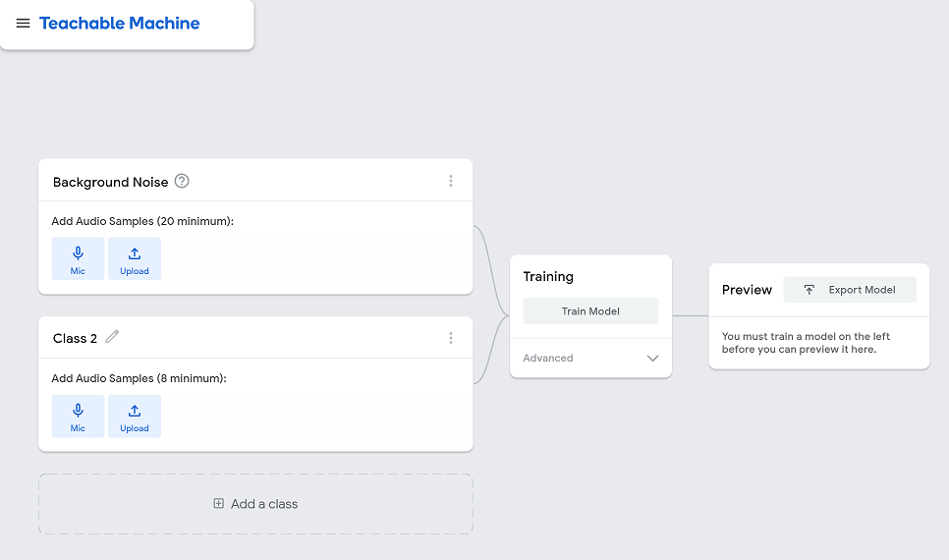Record Background Noise samples with Mic

pyautogui.click(x=78, y=258)
